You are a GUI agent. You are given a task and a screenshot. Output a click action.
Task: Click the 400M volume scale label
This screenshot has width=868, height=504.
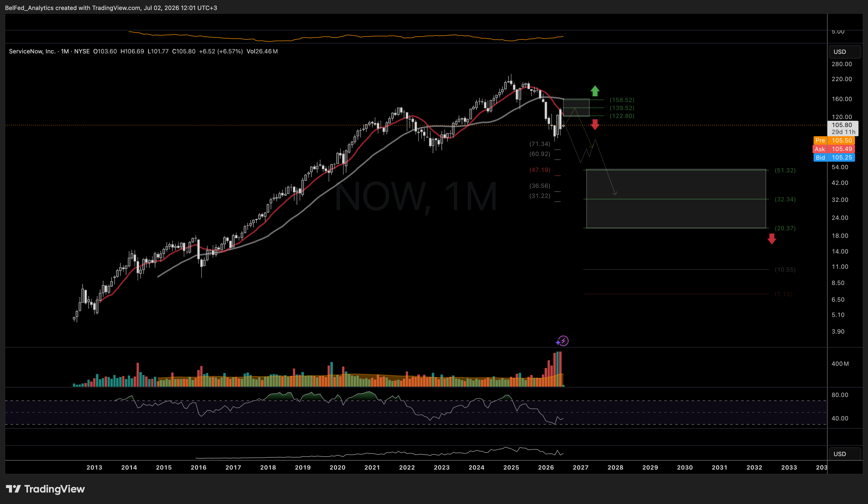(x=840, y=364)
